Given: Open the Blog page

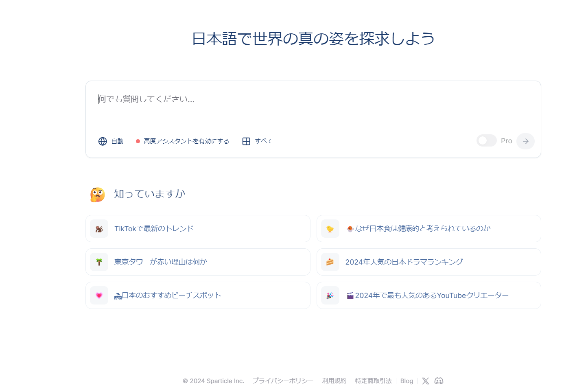Looking at the screenshot, I should pyautogui.click(x=407, y=381).
